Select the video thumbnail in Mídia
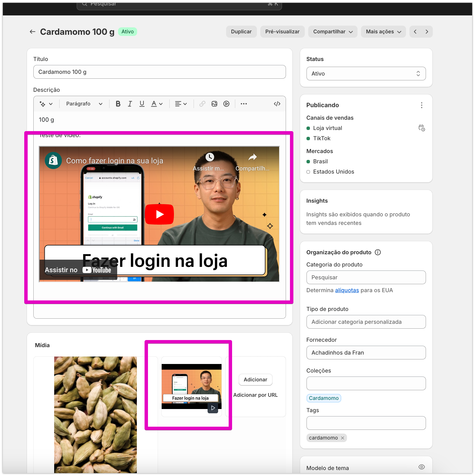This screenshot has height=476, width=475. tap(191, 387)
